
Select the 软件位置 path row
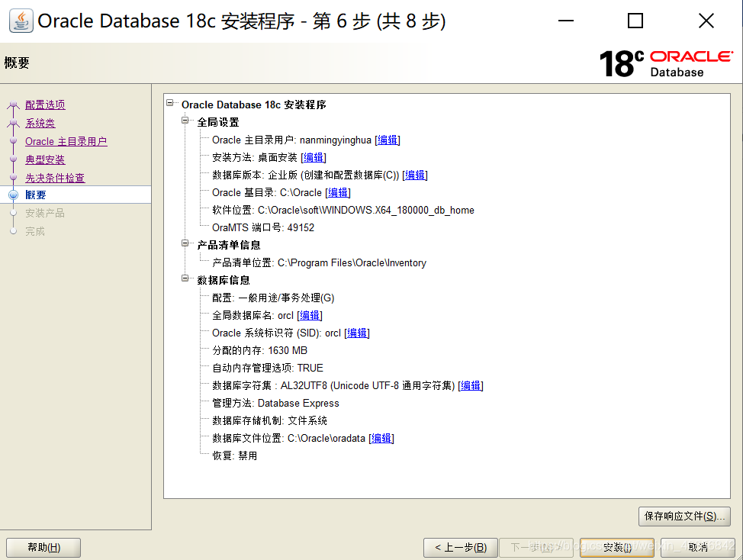coord(343,211)
